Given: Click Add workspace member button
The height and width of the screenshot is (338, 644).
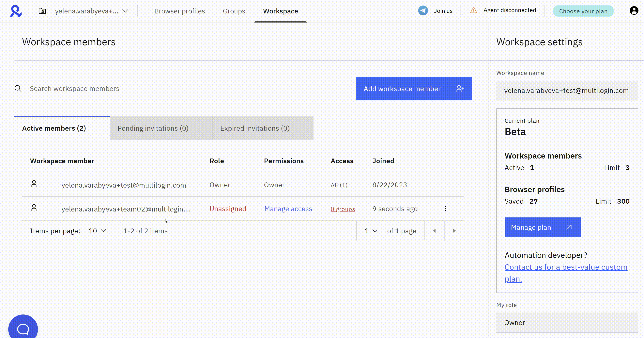Looking at the screenshot, I should click(414, 89).
